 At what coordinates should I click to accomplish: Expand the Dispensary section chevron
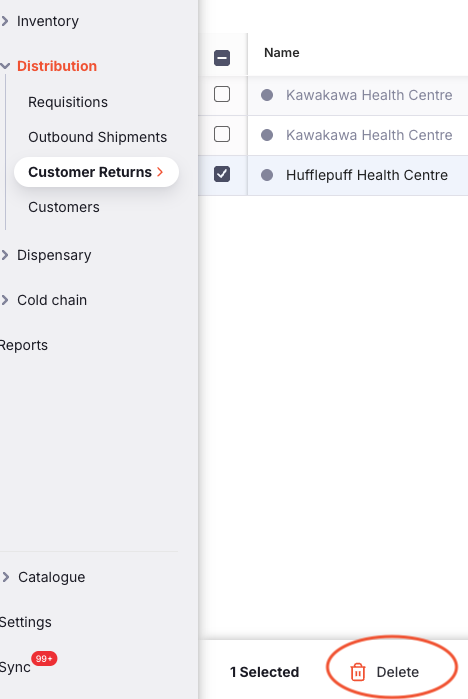(5, 255)
